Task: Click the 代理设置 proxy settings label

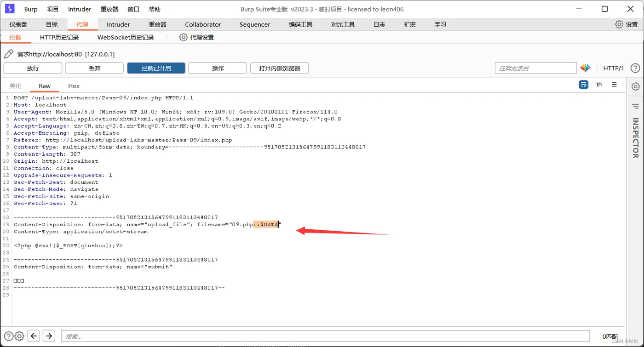Action: 202,37
